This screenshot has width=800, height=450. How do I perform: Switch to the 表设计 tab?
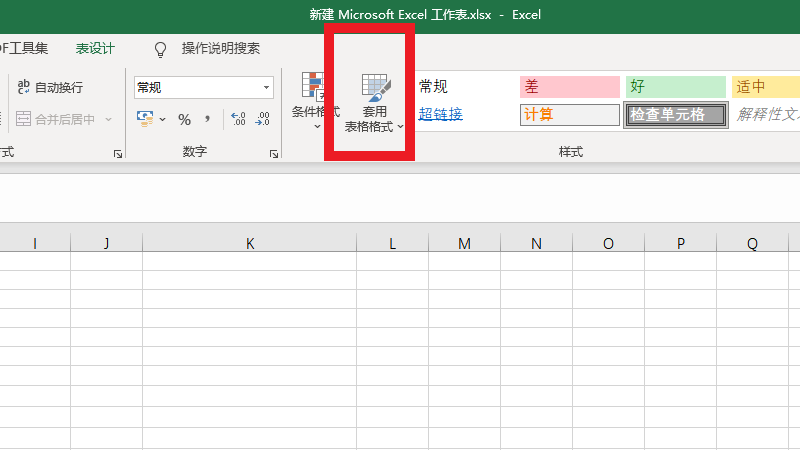[x=95, y=48]
